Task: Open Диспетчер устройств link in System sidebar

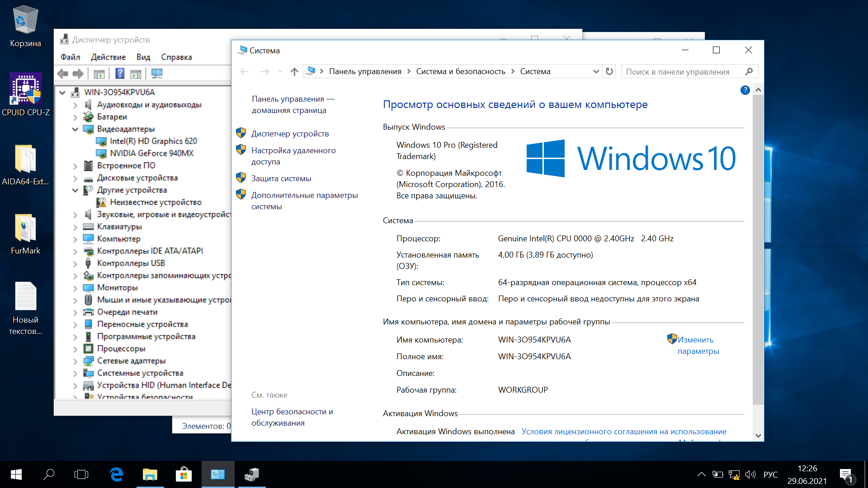Action: coord(290,134)
